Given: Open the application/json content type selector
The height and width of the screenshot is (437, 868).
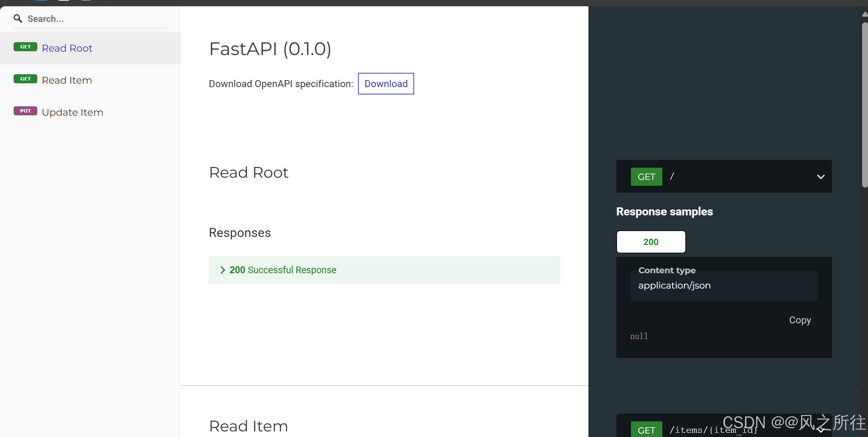Looking at the screenshot, I should click(x=724, y=285).
